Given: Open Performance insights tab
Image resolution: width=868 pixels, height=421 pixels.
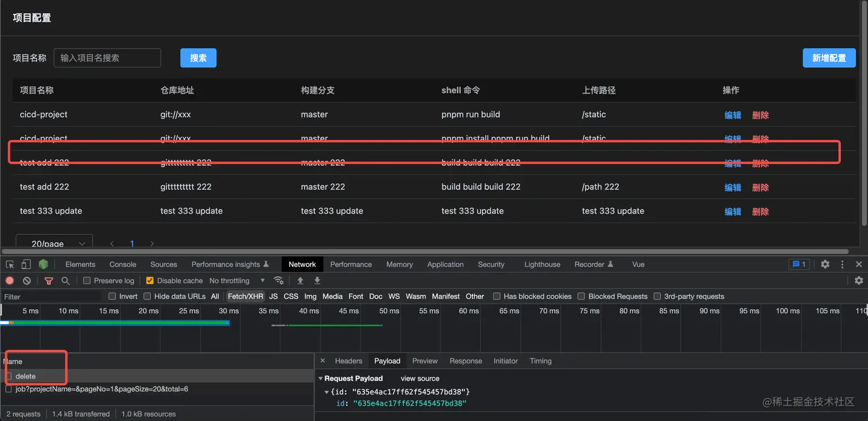Looking at the screenshot, I should click(x=230, y=264).
